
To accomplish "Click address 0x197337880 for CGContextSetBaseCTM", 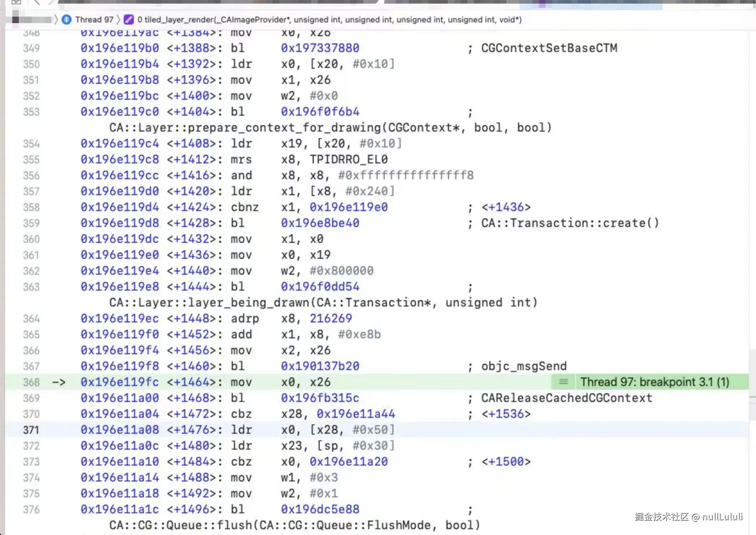I will tap(320, 48).
